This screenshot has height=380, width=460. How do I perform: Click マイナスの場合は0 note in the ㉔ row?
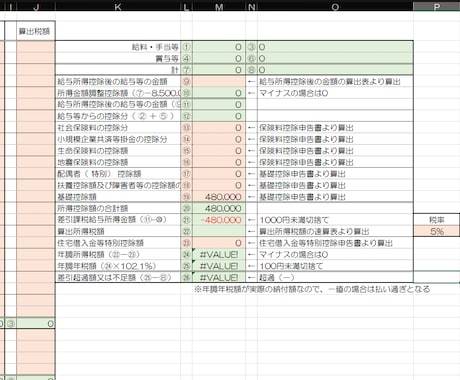293,254
